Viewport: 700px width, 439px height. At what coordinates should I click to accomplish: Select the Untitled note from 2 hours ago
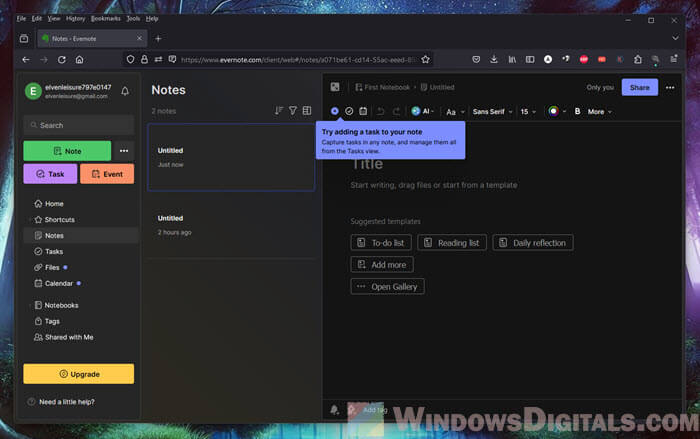coord(231,225)
